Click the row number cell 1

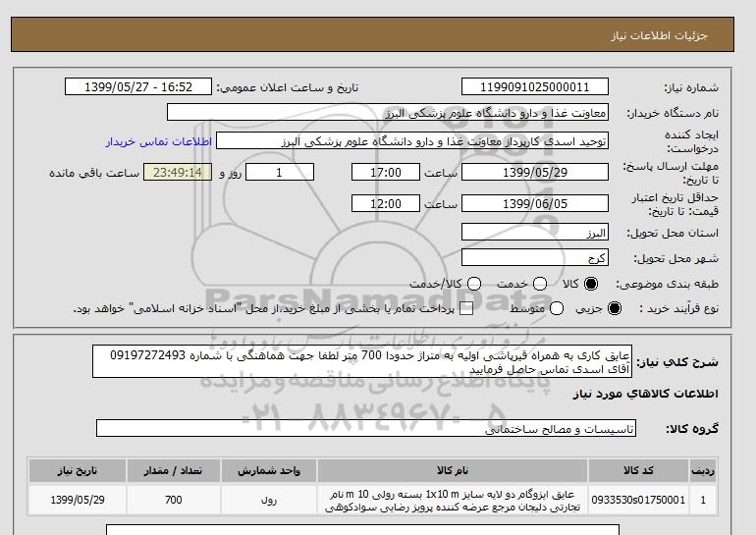(x=703, y=500)
